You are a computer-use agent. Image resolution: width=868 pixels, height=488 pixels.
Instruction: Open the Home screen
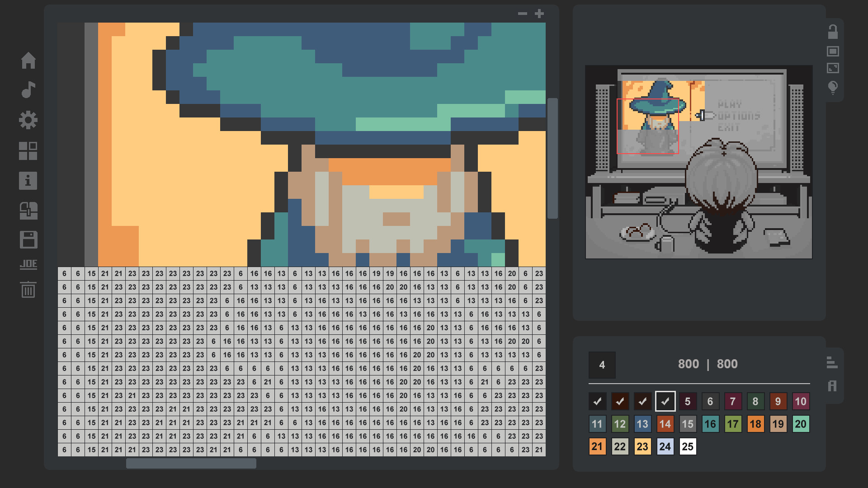click(29, 61)
